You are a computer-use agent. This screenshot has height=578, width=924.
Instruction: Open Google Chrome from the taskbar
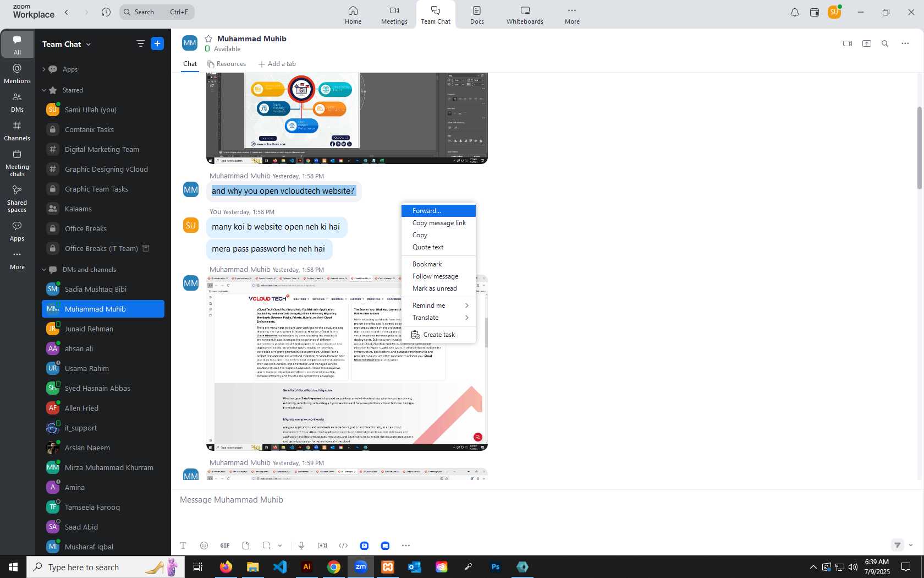pyautogui.click(x=333, y=566)
